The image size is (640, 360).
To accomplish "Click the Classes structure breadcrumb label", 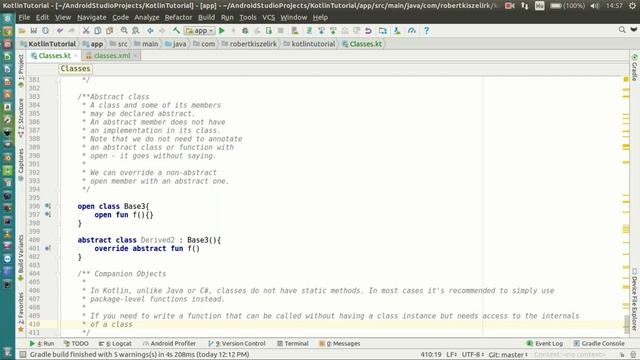I will point(76,69).
